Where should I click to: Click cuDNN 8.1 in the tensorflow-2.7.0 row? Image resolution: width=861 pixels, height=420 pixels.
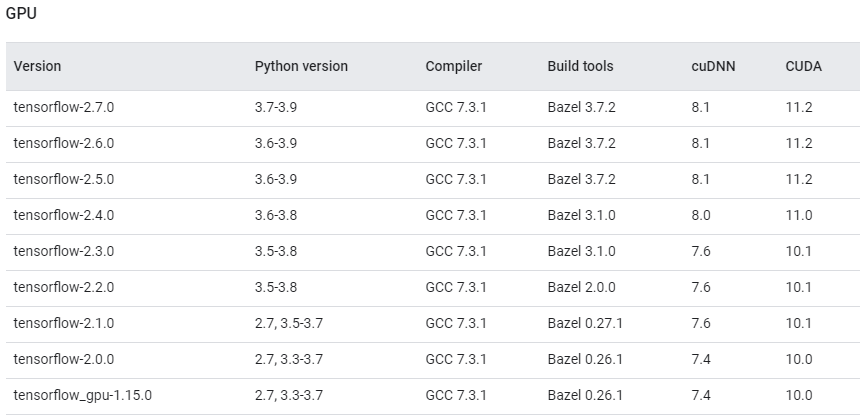(701, 108)
